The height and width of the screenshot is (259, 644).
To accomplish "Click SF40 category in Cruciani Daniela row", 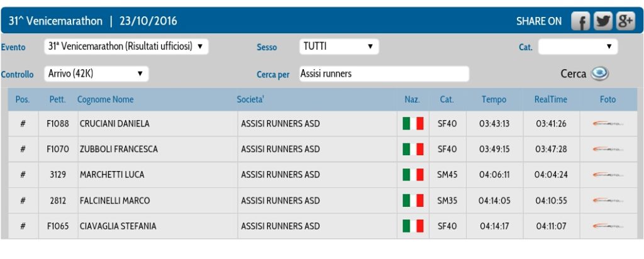I will click(447, 124).
